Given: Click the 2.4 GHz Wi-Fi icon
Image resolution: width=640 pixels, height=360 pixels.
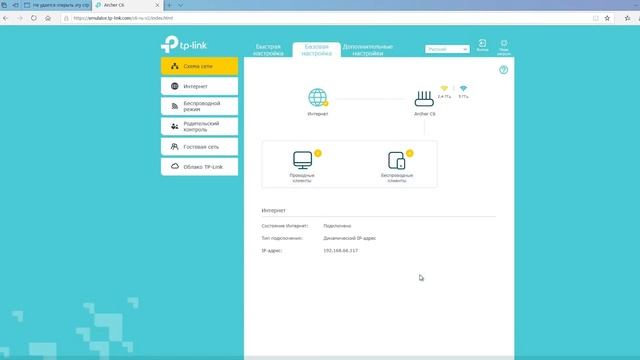Looking at the screenshot, I should (444, 89).
